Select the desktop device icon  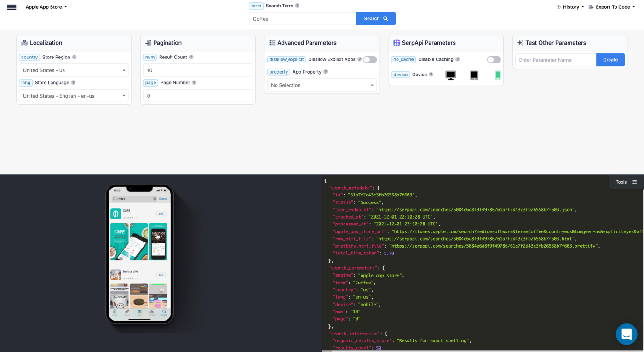(451, 75)
